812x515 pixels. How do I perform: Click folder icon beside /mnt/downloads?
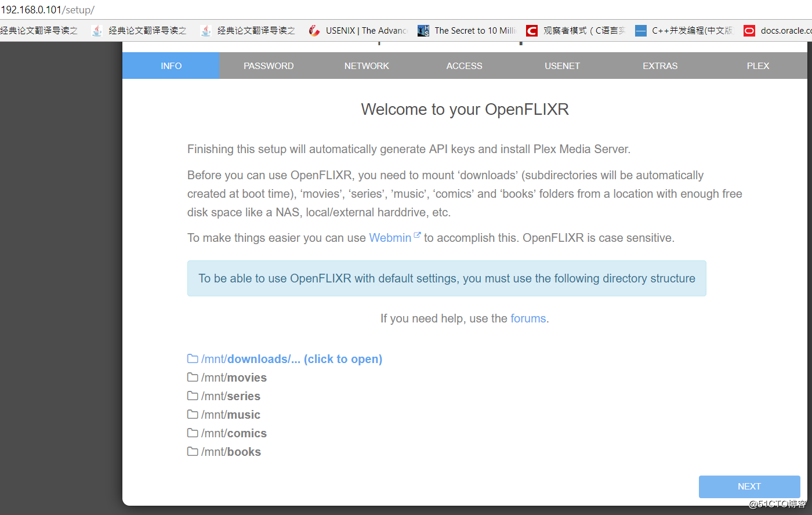click(193, 358)
